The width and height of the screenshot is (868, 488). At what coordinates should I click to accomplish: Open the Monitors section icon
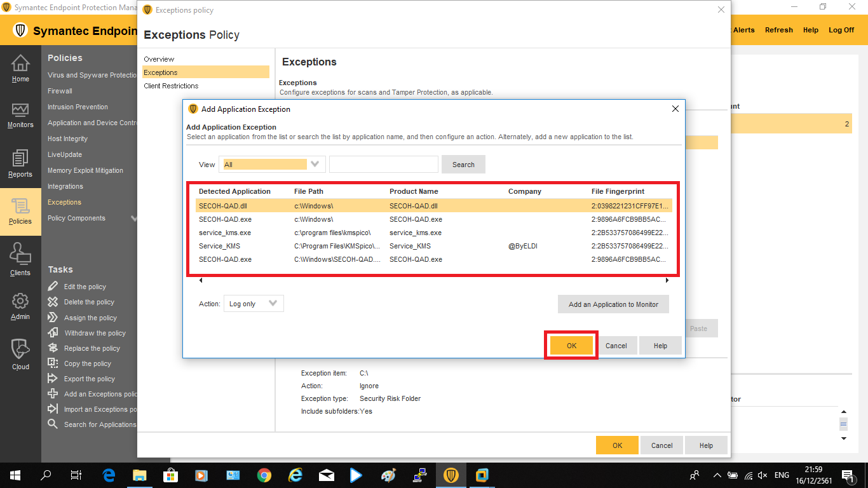pyautogui.click(x=20, y=114)
